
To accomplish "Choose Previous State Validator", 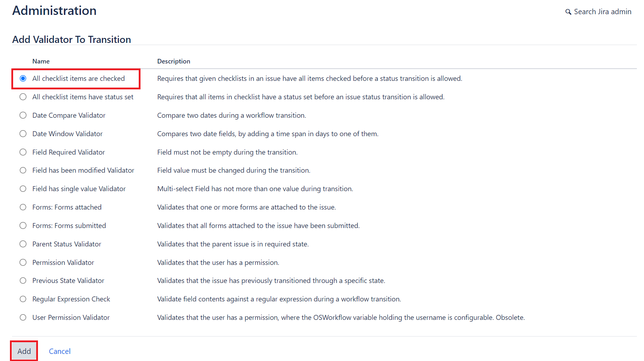I will click(x=23, y=280).
